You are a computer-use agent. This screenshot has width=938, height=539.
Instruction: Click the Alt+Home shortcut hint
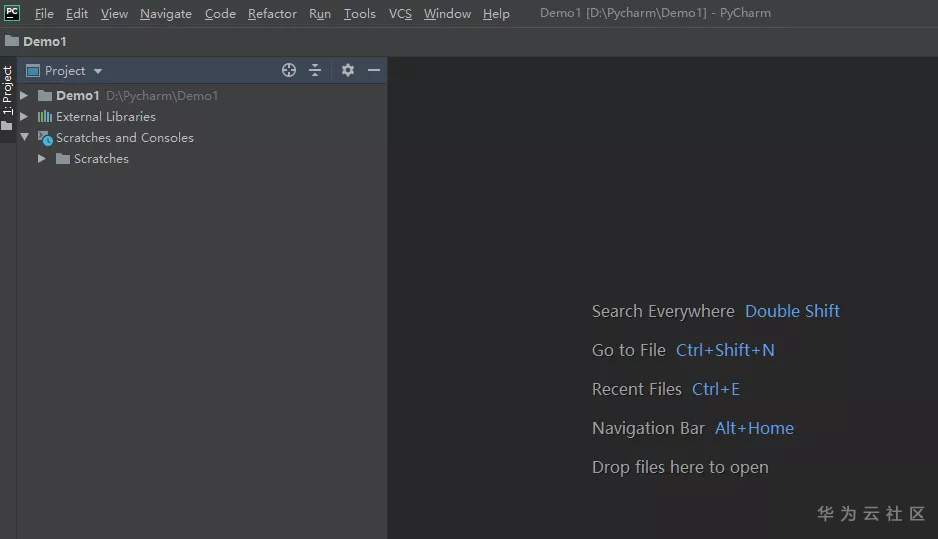tap(754, 428)
